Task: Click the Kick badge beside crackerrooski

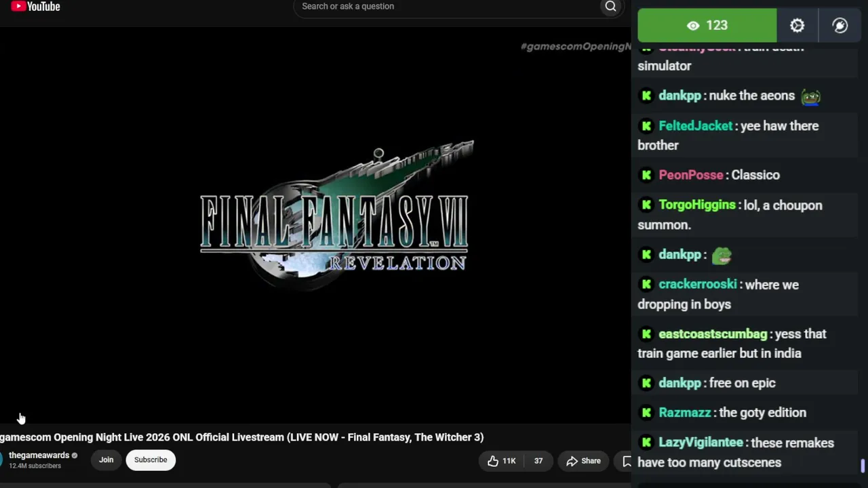Action: pyautogui.click(x=646, y=285)
